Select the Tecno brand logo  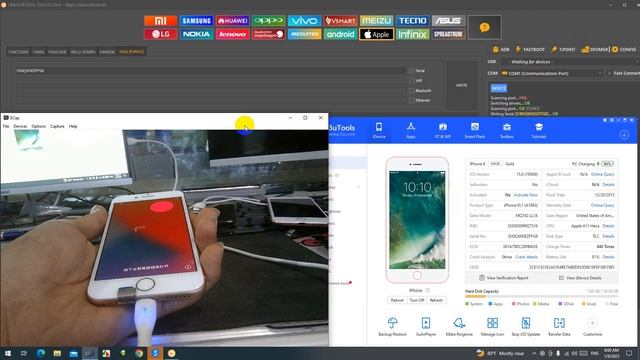click(412, 20)
